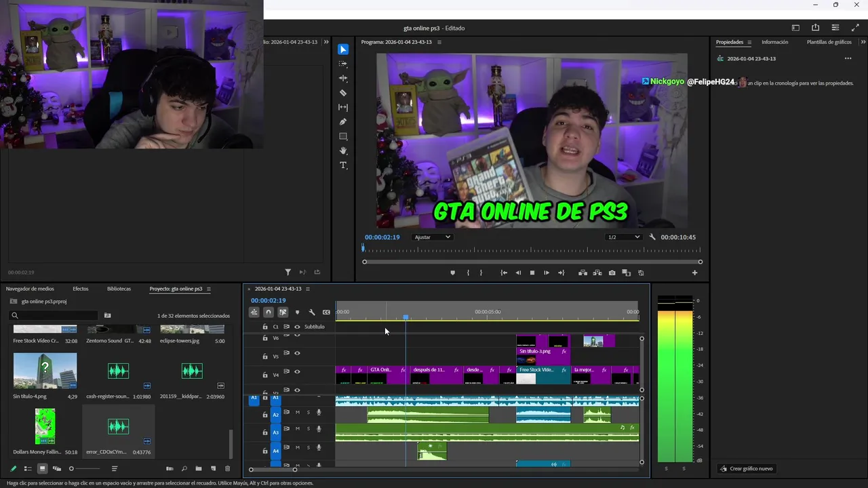868x488 pixels.
Task: Toggle Subtítulo track visibility eye
Action: [x=297, y=327]
